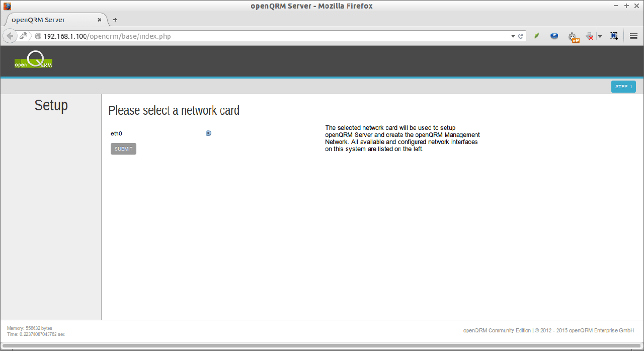Switch to the openQRM Server tab
Screen dimensions: 644x351
point(53,20)
